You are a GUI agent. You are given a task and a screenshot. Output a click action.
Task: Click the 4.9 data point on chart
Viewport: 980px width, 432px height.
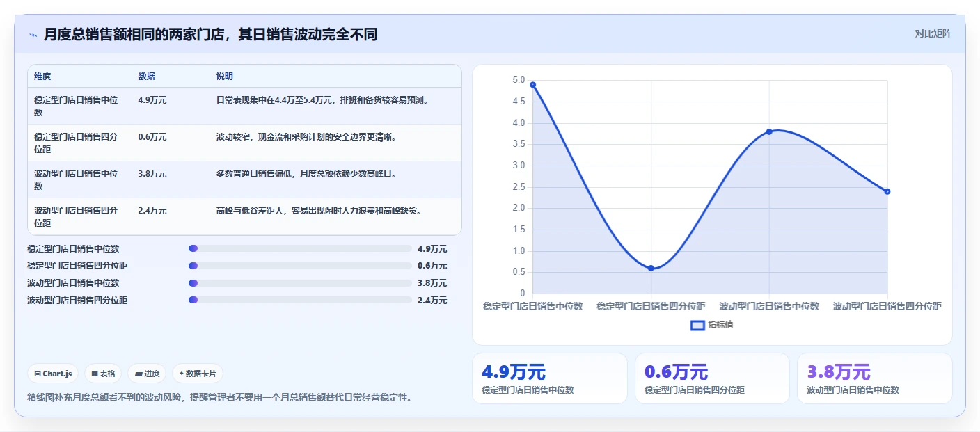coord(532,85)
